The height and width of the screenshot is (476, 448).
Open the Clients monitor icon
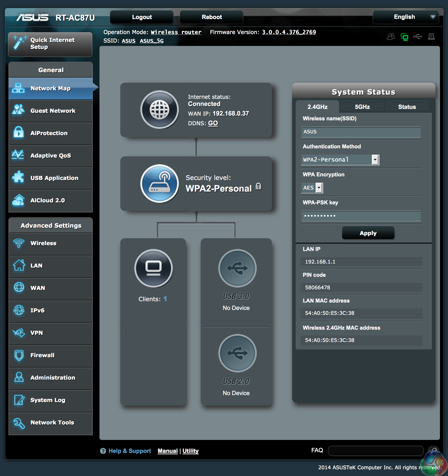click(x=153, y=268)
